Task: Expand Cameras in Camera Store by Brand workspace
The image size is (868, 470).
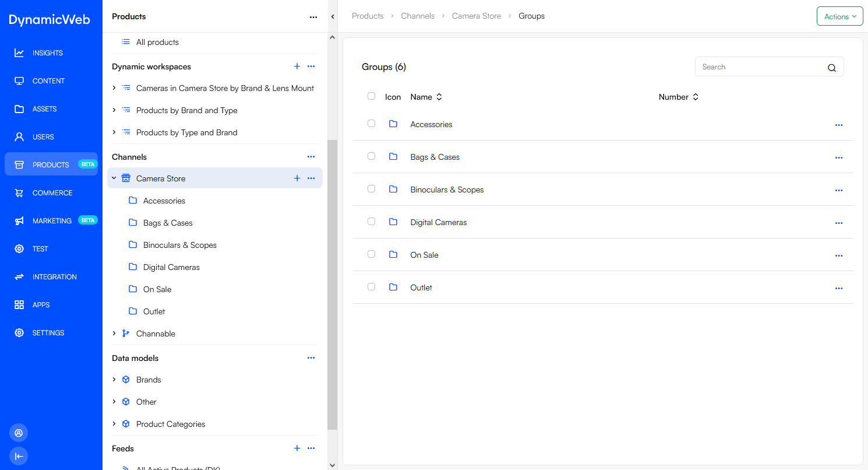Action: (114, 88)
